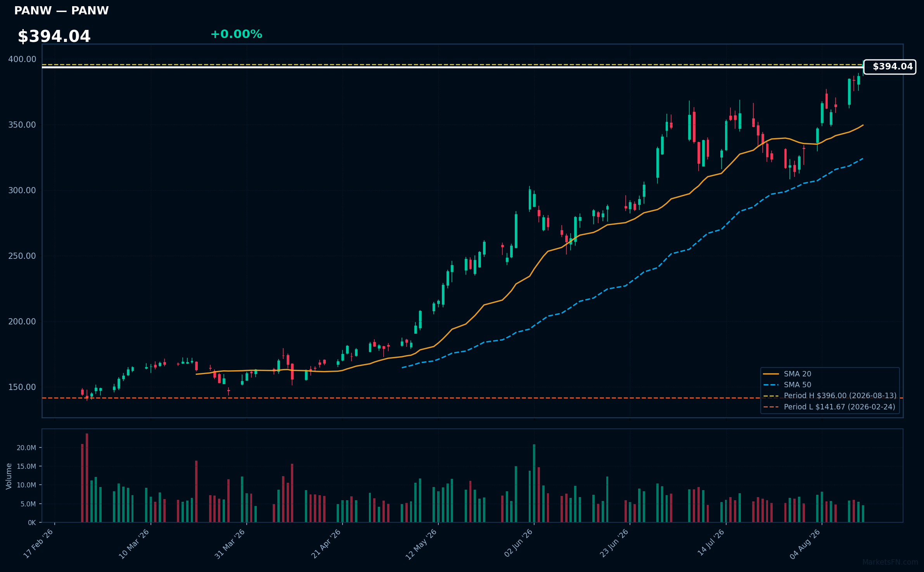The image size is (924, 572).
Task: Click the tallest red volume bar in February
Action: point(87,478)
